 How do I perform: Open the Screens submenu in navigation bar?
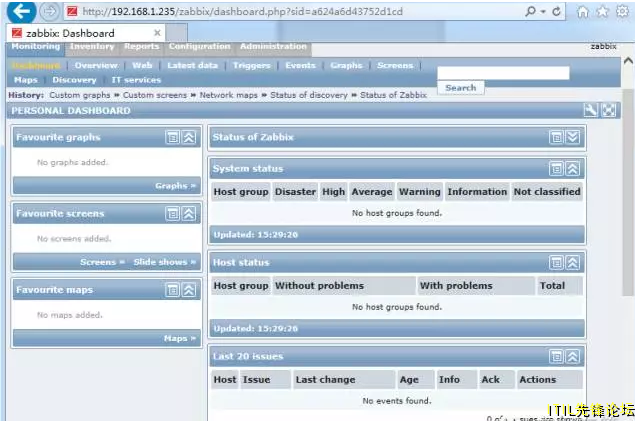(395, 66)
